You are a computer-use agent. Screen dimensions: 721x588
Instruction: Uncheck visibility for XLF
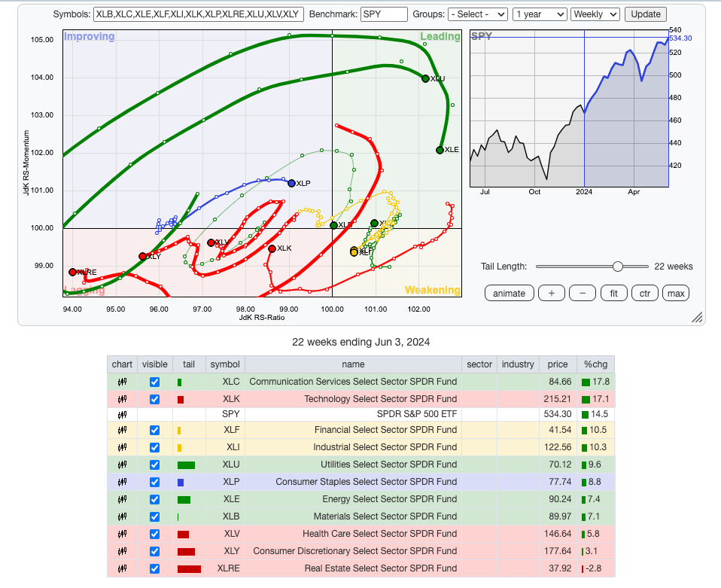pos(154,430)
